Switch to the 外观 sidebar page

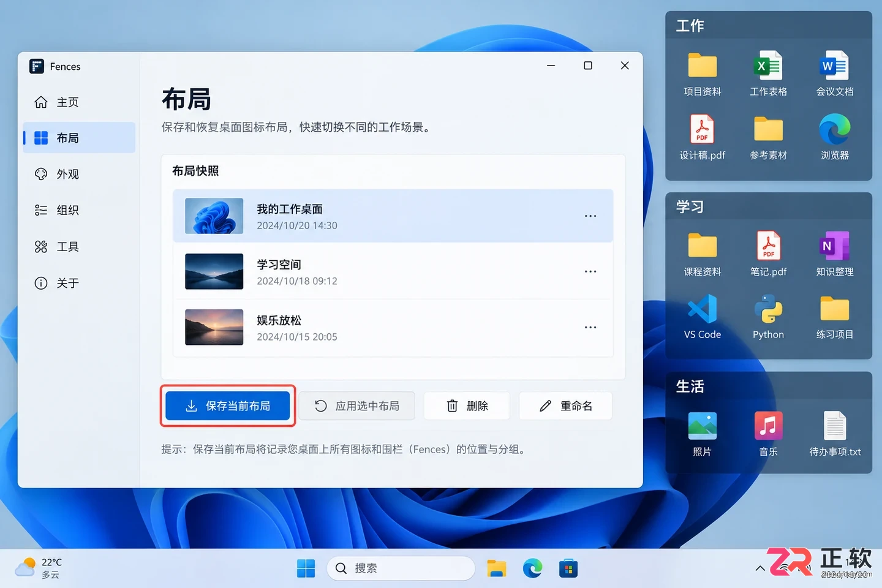coord(79,174)
